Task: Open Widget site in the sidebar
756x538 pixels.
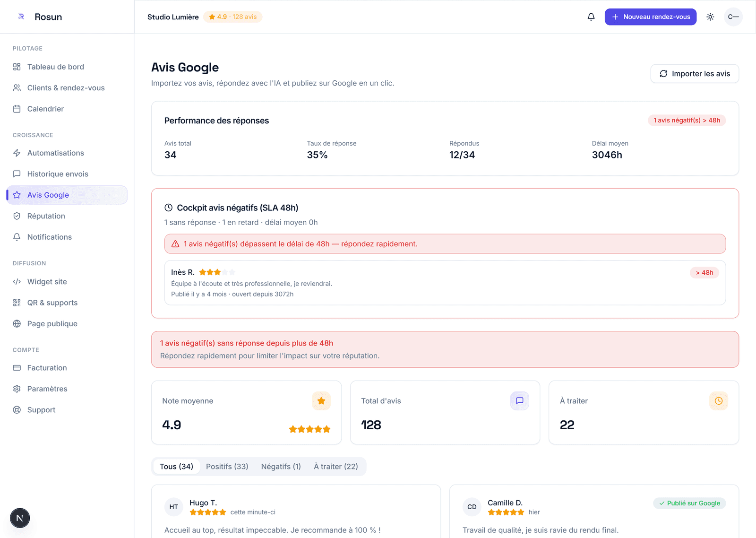Action: pyautogui.click(x=67, y=282)
